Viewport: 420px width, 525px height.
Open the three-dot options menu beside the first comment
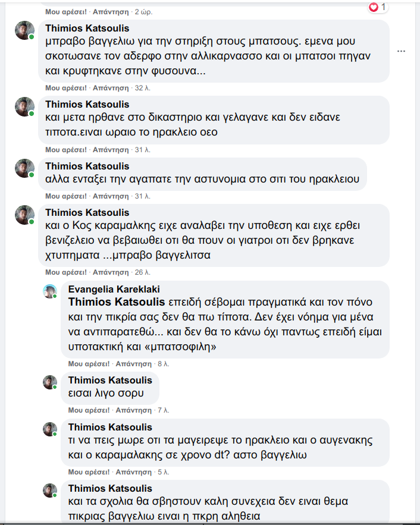tap(402, 51)
